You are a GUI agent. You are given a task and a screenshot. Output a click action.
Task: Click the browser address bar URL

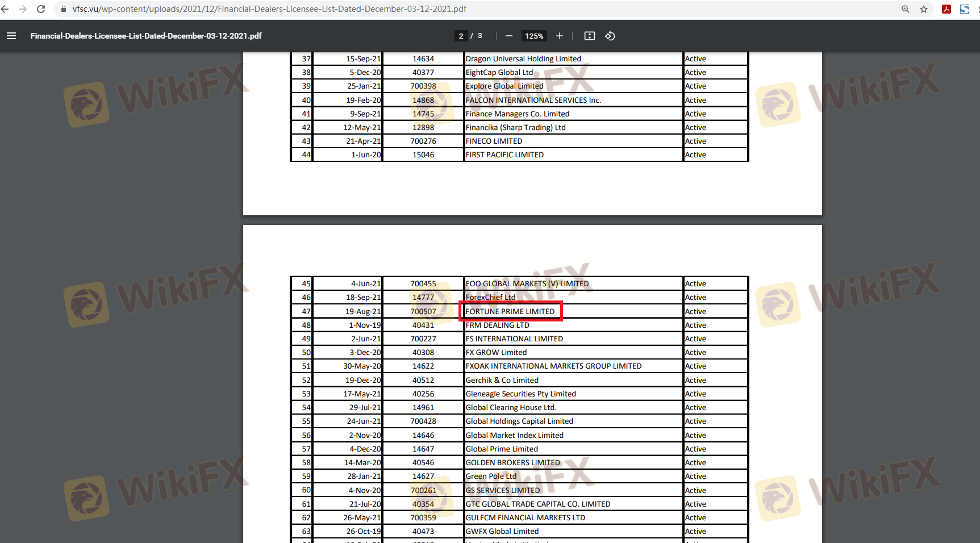(x=269, y=9)
